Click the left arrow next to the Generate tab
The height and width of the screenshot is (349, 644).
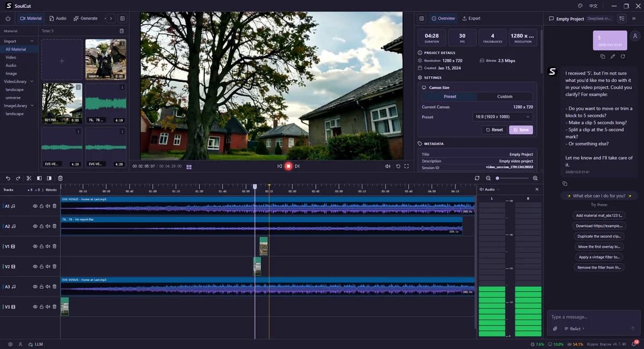click(105, 18)
